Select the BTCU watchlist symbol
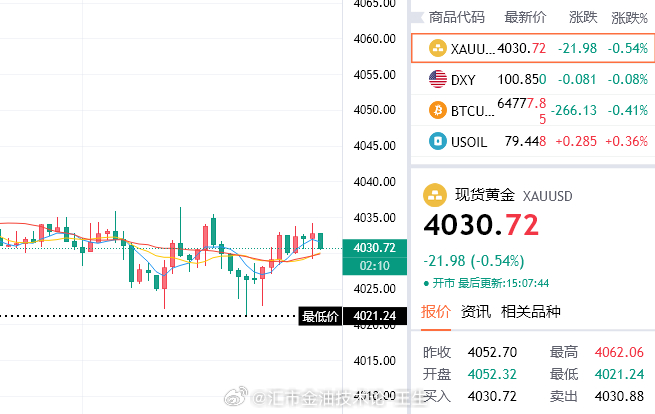 pyautogui.click(x=473, y=111)
